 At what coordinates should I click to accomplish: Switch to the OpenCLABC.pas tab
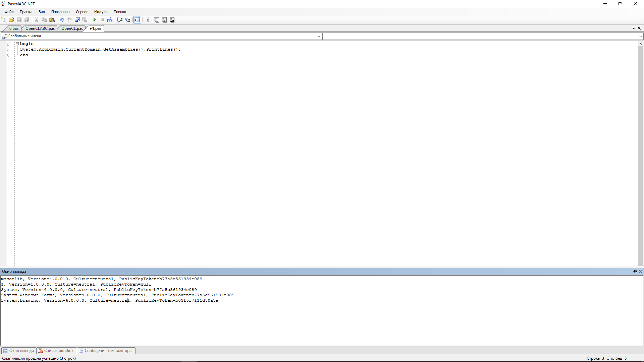[x=40, y=28]
